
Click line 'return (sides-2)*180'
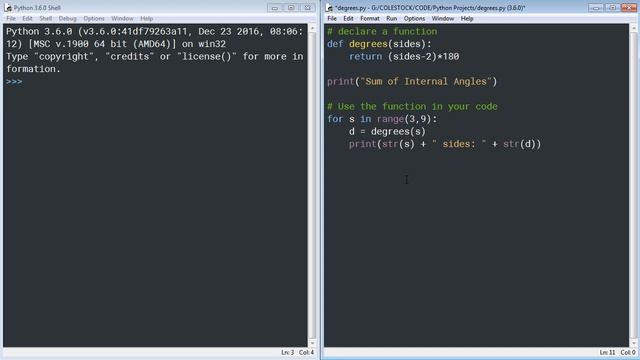[404, 56]
